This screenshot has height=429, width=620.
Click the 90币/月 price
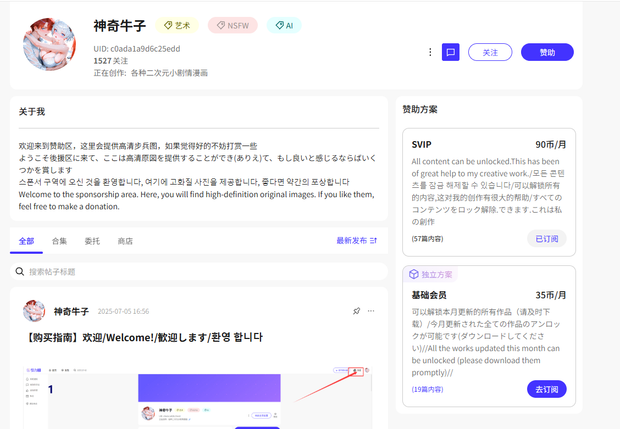tap(551, 145)
